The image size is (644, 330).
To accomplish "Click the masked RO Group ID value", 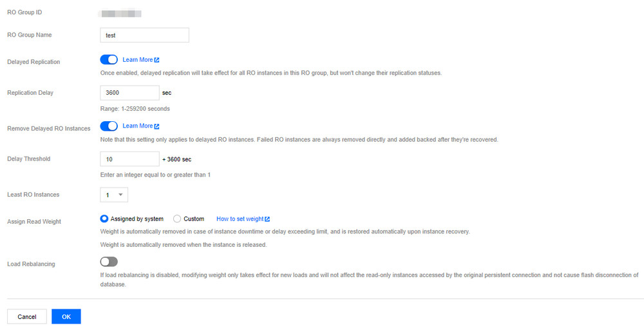I will [x=120, y=13].
